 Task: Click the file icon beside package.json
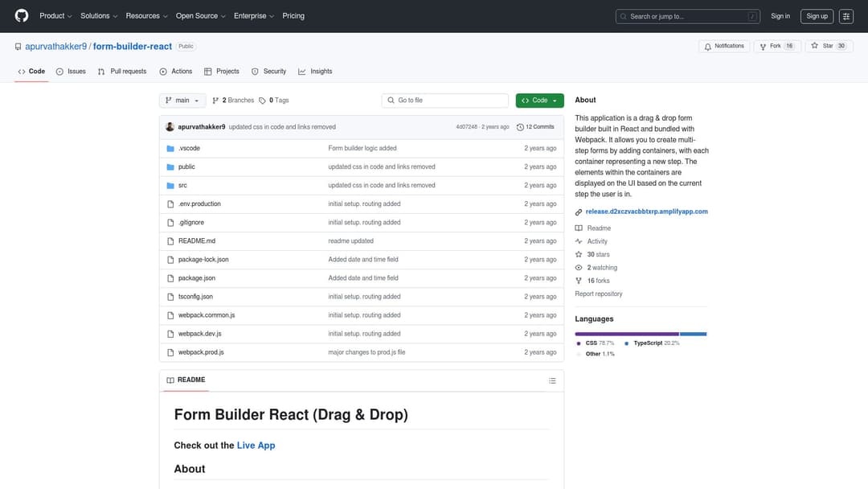pos(170,278)
